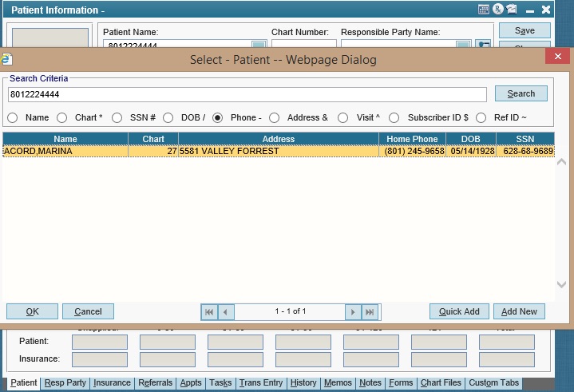Click the responsible party card icon
This screenshot has width=574, height=392.
(483, 46)
